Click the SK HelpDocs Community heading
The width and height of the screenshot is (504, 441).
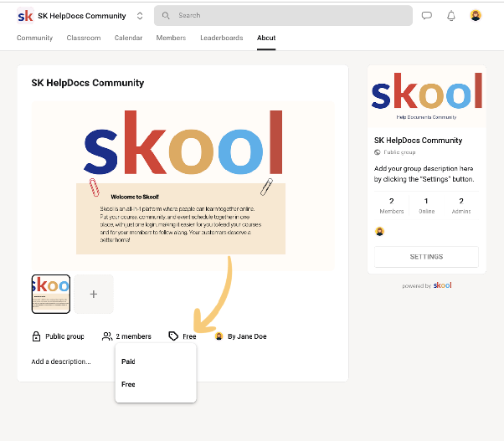pos(88,83)
